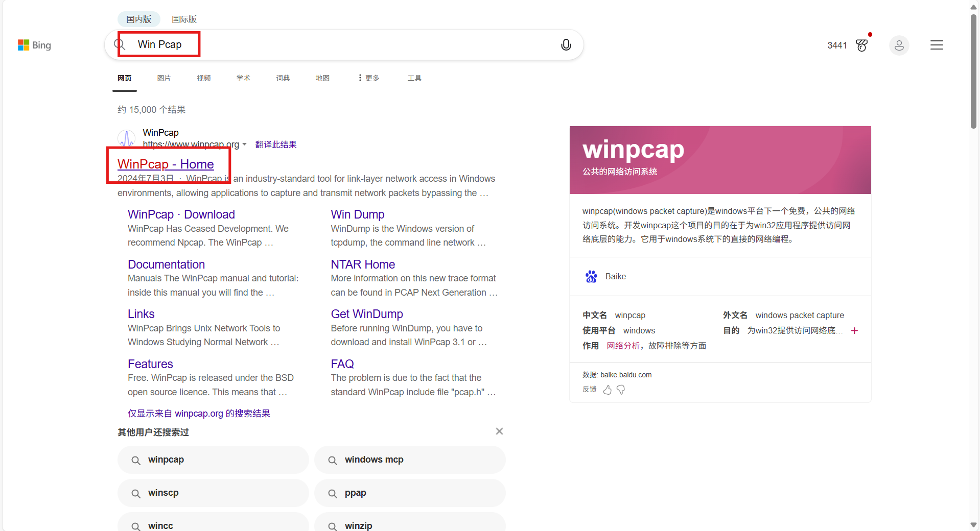This screenshot has width=980, height=531.
Task: Open the NTAR Home sublink
Action: (x=363, y=264)
